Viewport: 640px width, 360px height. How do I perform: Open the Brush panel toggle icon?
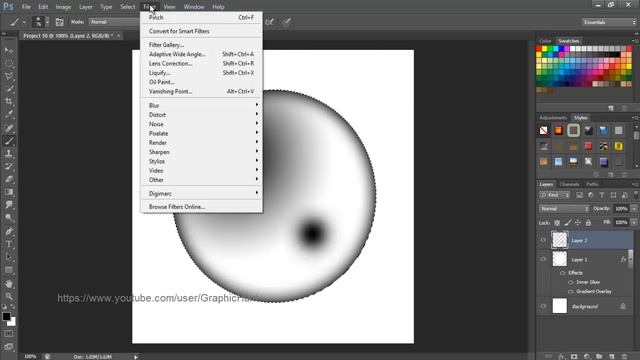pos(60,22)
